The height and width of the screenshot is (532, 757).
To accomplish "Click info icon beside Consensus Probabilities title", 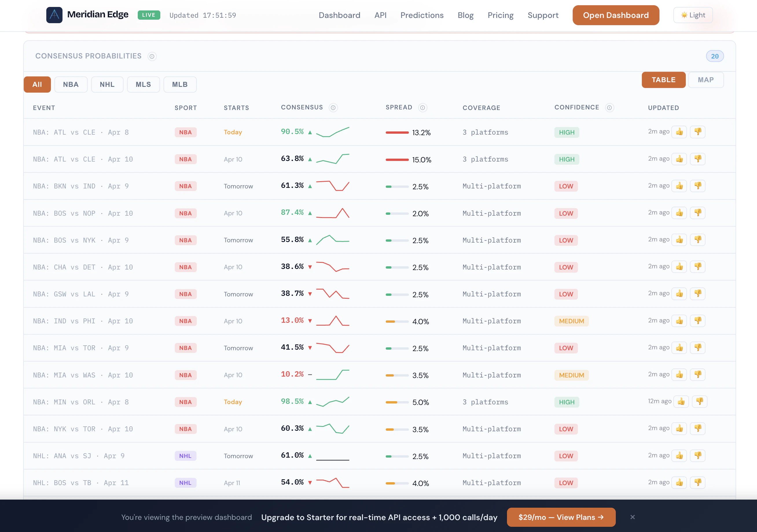I will 152,56.
